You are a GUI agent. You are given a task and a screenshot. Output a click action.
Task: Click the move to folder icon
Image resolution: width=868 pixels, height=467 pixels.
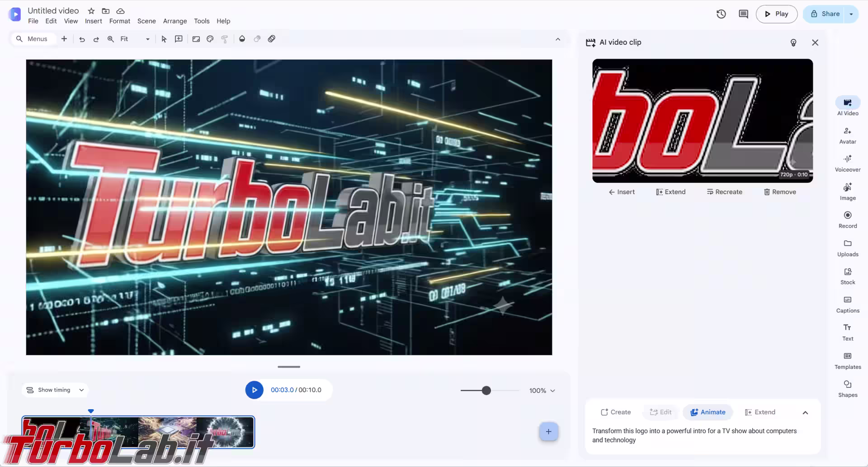tap(106, 11)
